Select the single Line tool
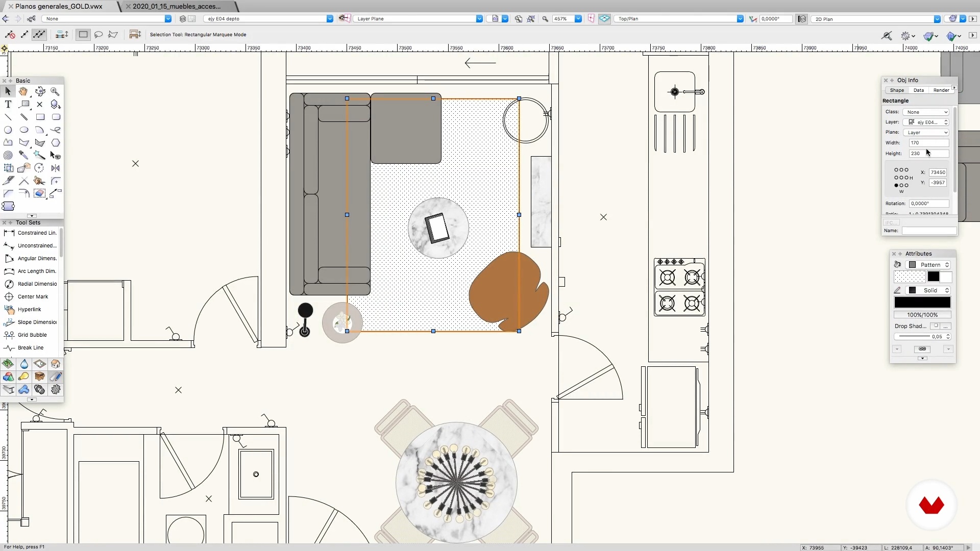This screenshot has height=551, width=980. [x=8, y=117]
